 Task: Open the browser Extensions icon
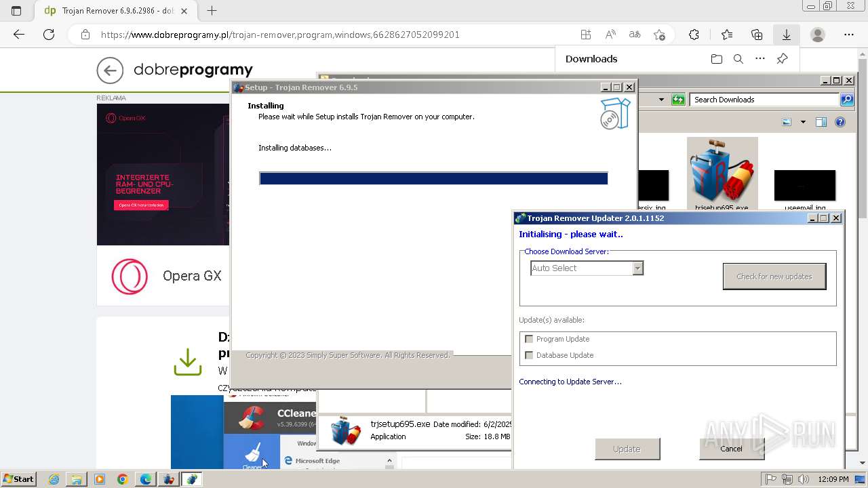(x=694, y=35)
